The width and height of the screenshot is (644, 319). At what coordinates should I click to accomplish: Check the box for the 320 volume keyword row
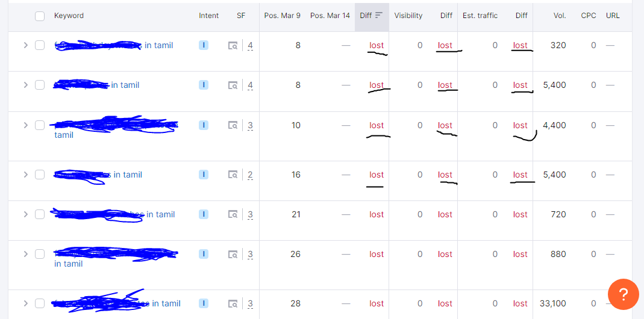40,45
